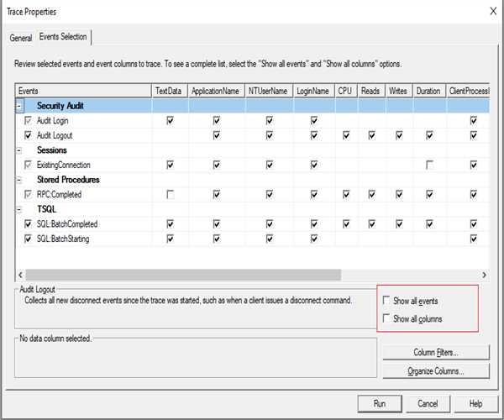504x420 pixels.
Task: Check TextData for RPC:Completed
Action: click(171, 194)
